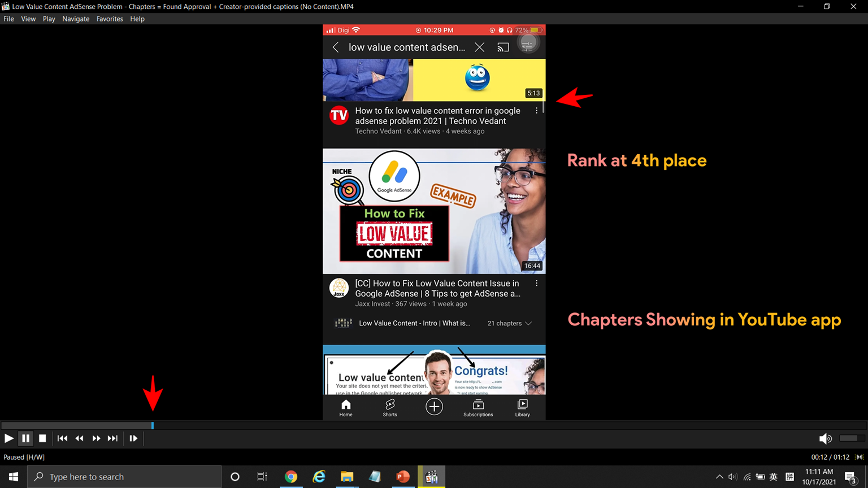The width and height of the screenshot is (868, 488).
Task: Open options for Techno Vedant video
Action: 536,111
